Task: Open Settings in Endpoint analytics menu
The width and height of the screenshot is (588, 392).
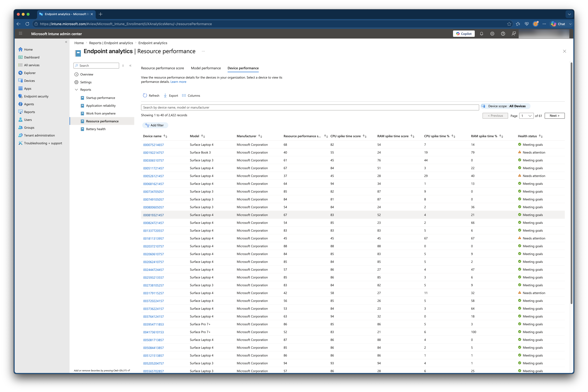Action: coord(86,82)
